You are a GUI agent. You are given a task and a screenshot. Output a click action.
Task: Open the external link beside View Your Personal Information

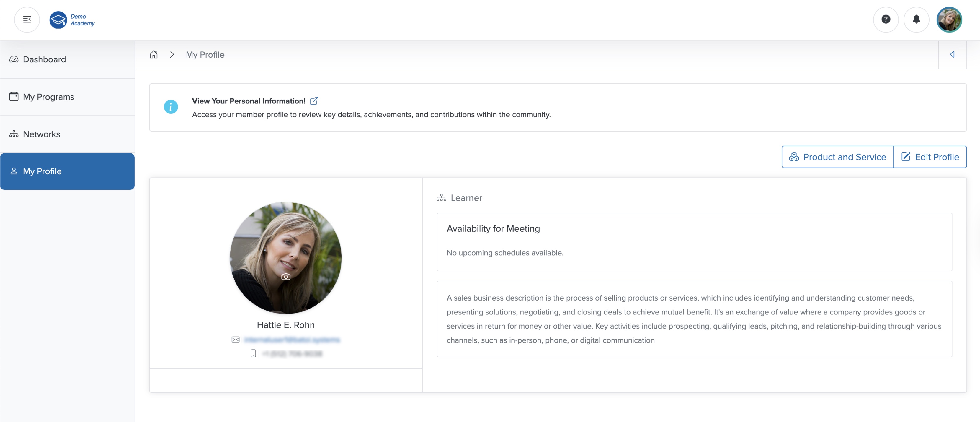tap(314, 100)
